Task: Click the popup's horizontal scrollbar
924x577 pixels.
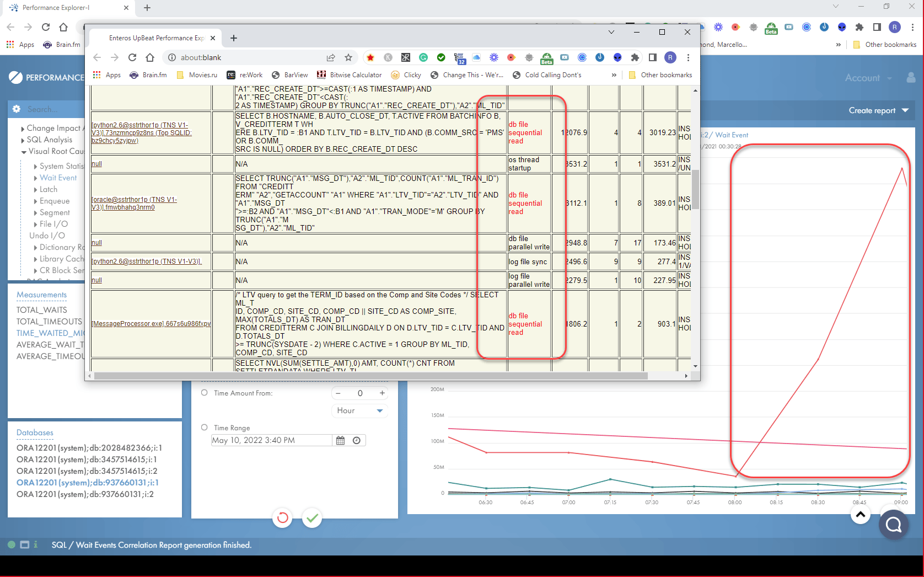Action: tap(370, 376)
